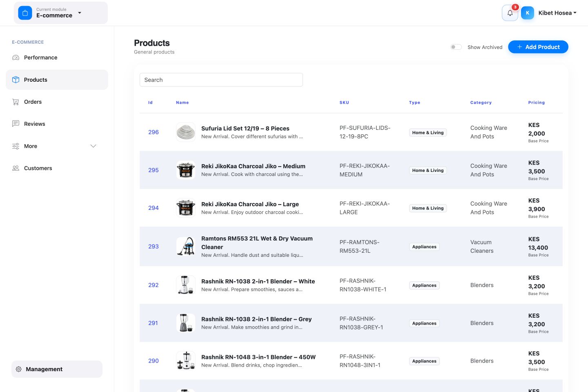Open product ID 293 link
Screen dimensions: 588x392
[x=154, y=247]
